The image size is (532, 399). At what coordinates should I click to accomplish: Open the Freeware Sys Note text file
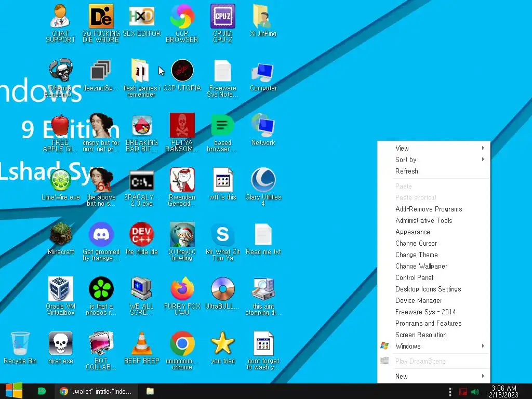222,78
